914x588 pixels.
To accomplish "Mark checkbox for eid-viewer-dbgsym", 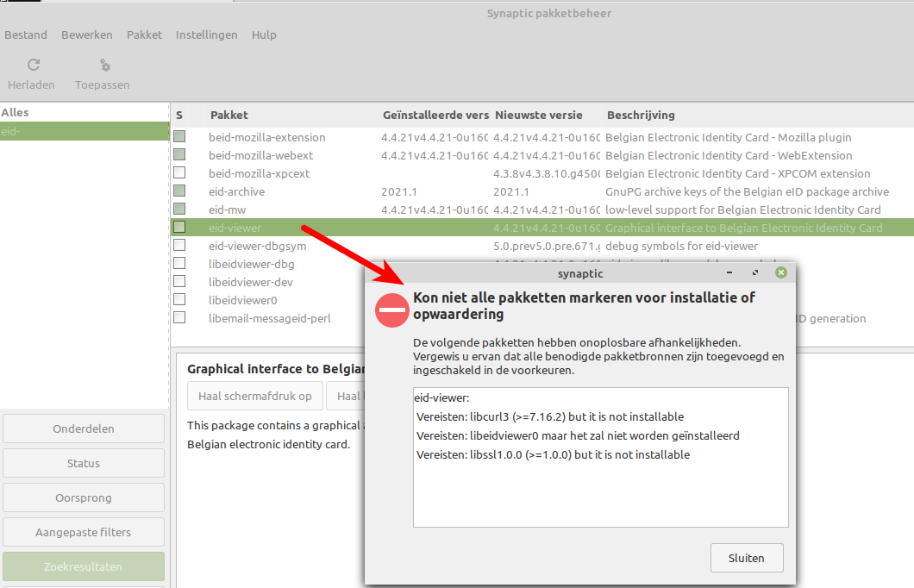I will [179, 245].
